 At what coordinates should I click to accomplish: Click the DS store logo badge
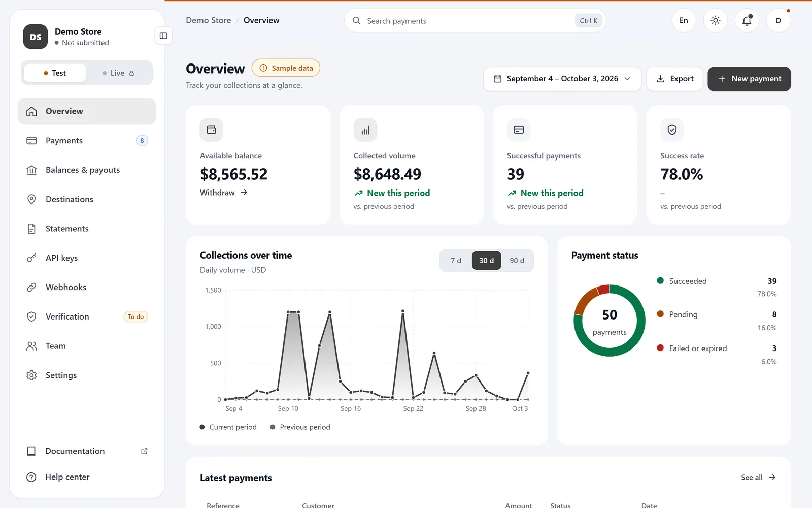click(36, 37)
